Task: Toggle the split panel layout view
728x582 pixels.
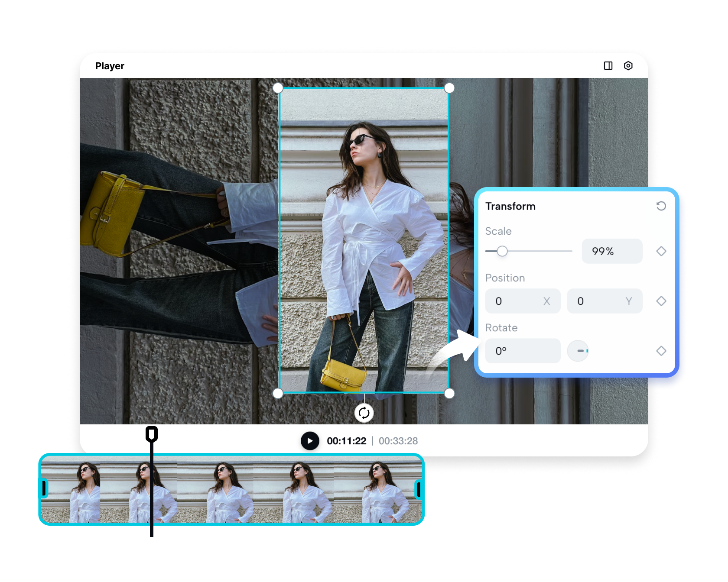Action: point(608,66)
